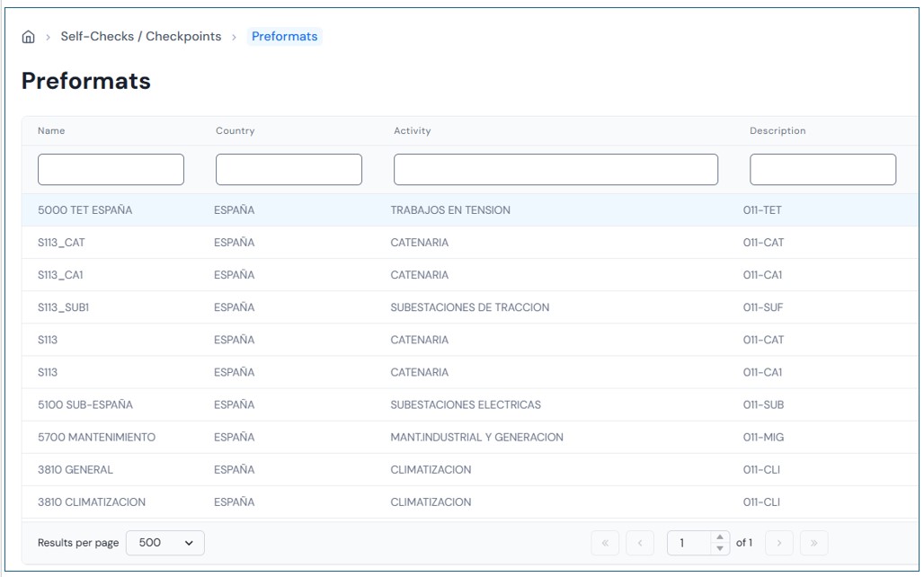
Task: Click the home icon in breadcrumb
Action: [29, 37]
